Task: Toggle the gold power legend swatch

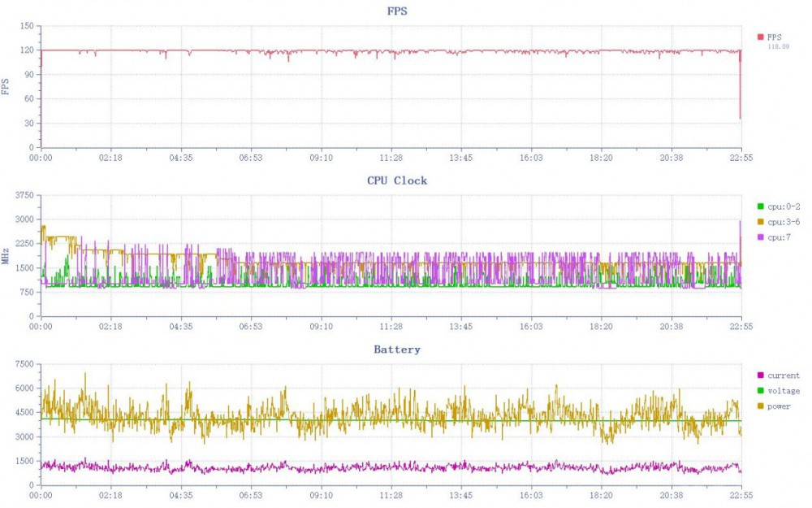Action: click(x=760, y=406)
